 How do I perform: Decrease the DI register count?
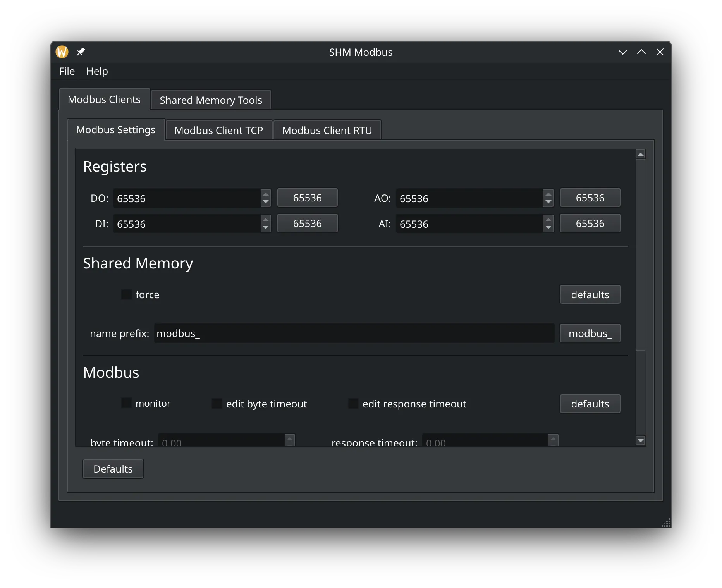(x=266, y=228)
